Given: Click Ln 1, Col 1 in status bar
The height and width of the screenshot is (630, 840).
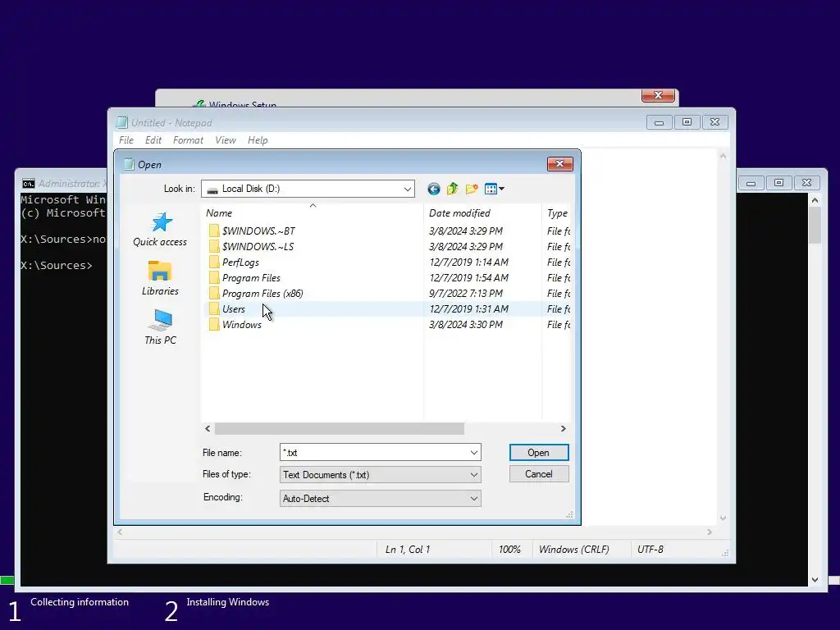Looking at the screenshot, I should coord(408,549).
